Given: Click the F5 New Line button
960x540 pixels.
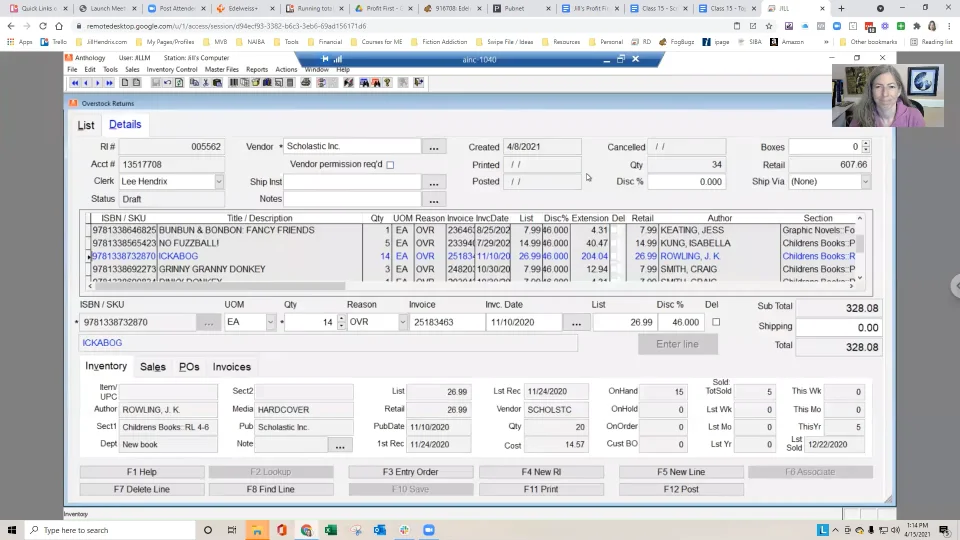Looking at the screenshot, I should point(680,472).
